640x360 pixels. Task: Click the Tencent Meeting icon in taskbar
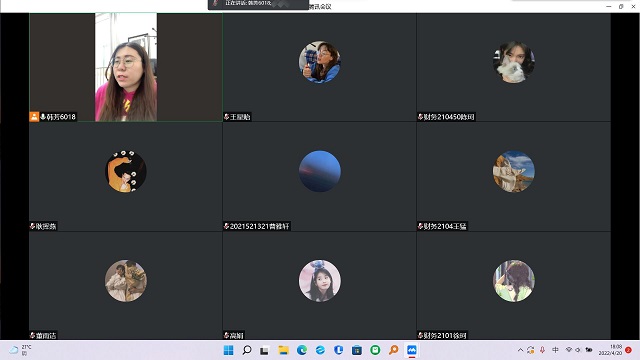(411, 350)
